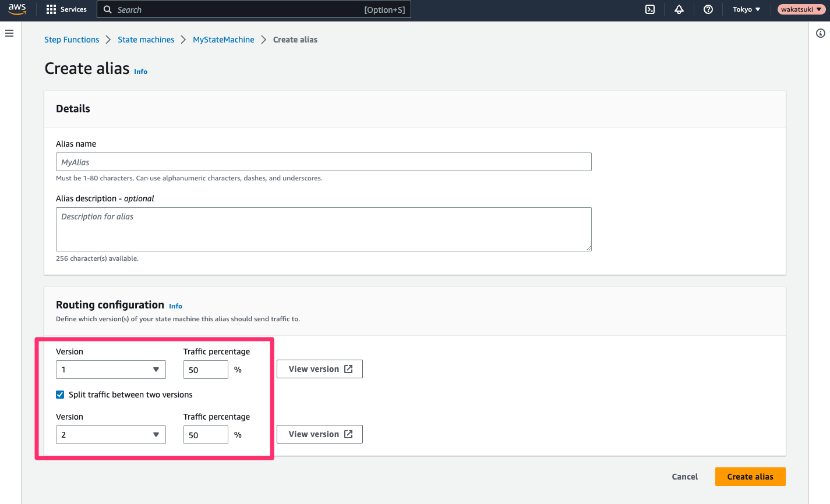The width and height of the screenshot is (830, 504).
Task: Open the right info panel
Action: [821, 33]
